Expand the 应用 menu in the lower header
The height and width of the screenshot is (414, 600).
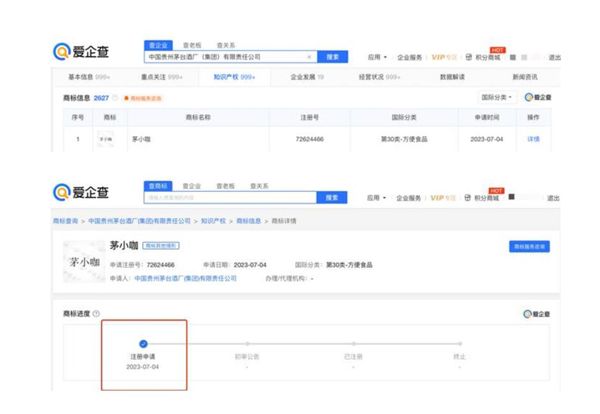(376, 198)
